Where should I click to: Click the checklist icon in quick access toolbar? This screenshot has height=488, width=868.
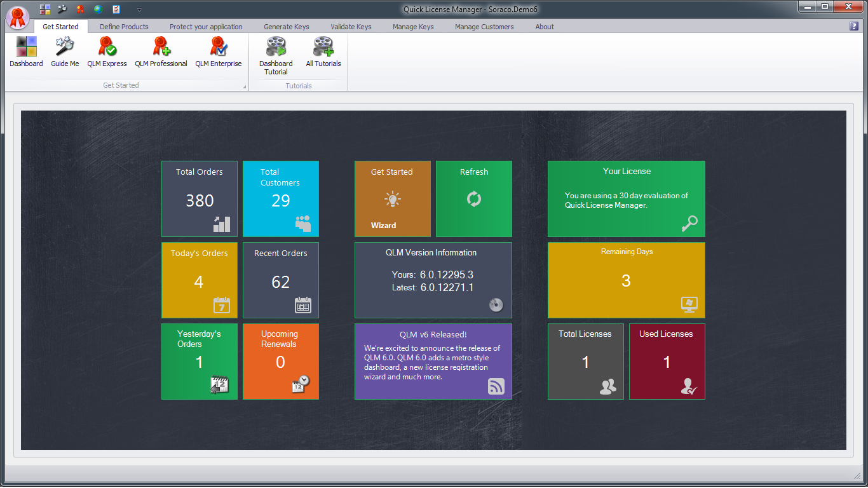coord(116,10)
